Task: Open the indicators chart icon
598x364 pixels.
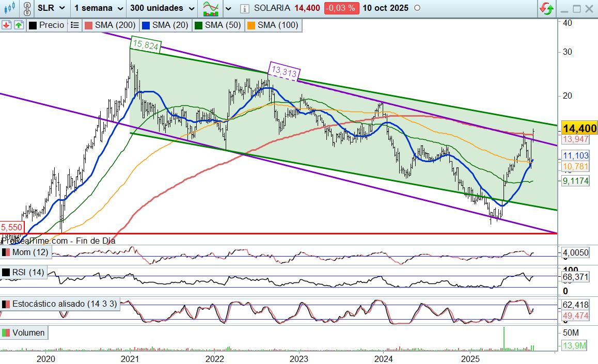Action: pos(210,8)
